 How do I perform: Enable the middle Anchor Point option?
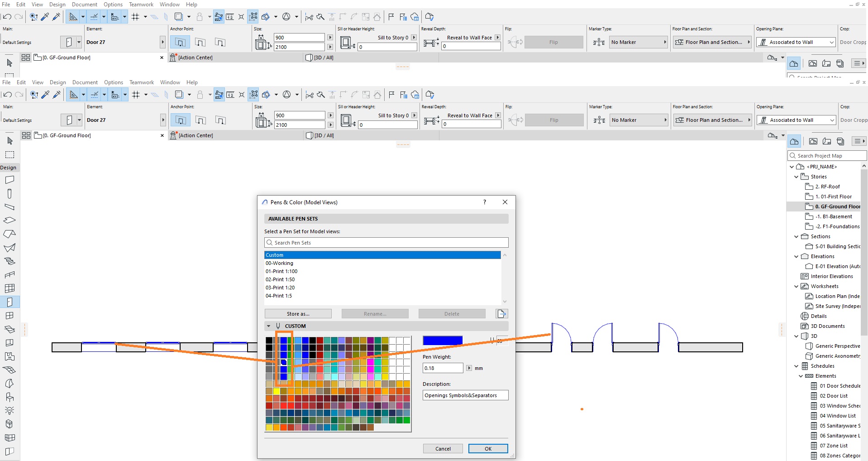[x=200, y=120]
